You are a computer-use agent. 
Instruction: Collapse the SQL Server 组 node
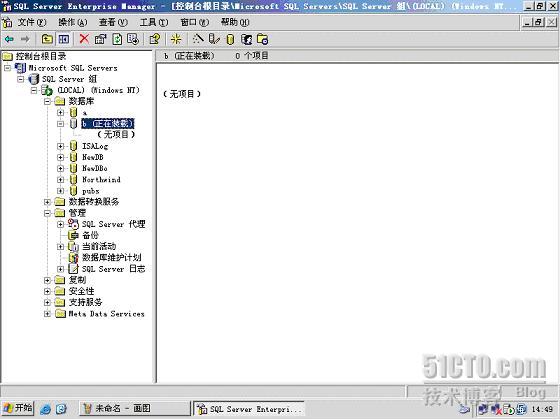coord(21,79)
